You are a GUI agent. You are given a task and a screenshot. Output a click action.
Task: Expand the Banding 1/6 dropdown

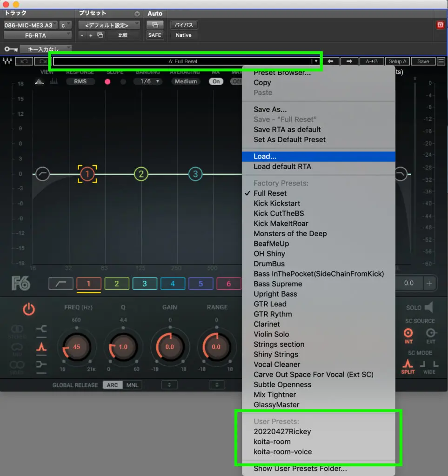pos(147,81)
